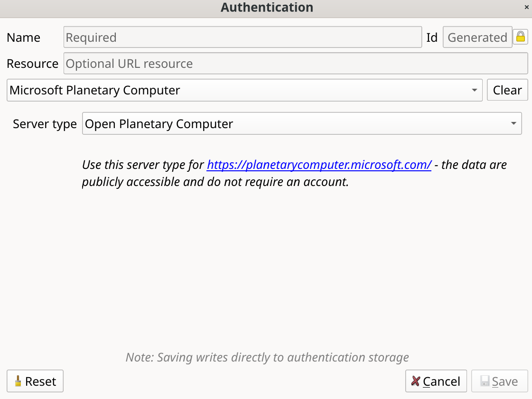
Task: Click the Reset button
Action: (x=35, y=381)
